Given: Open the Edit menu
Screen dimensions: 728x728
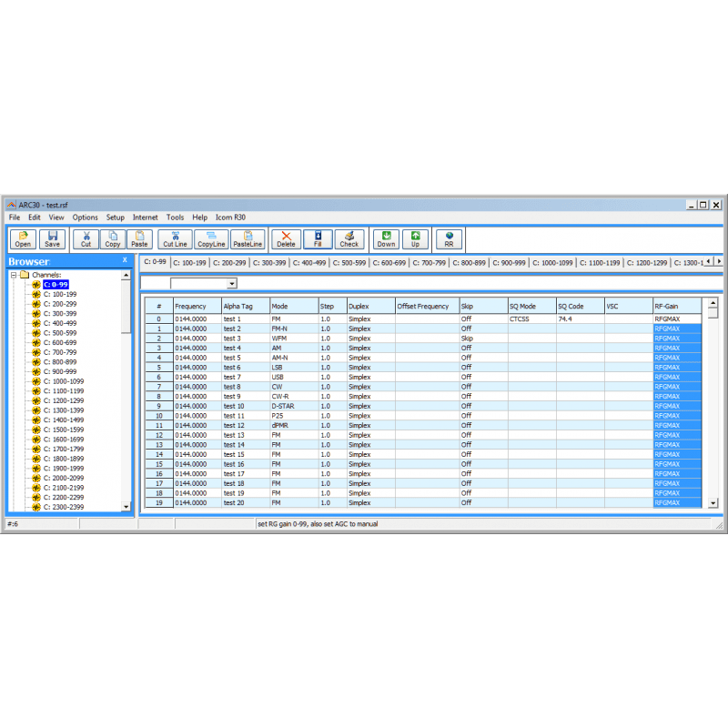Looking at the screenshot, I should [35, 217].
